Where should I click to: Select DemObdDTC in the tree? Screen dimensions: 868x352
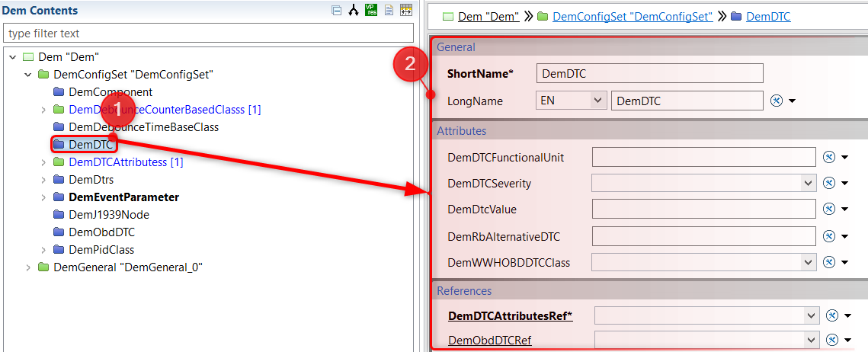(x=101, y=232)
